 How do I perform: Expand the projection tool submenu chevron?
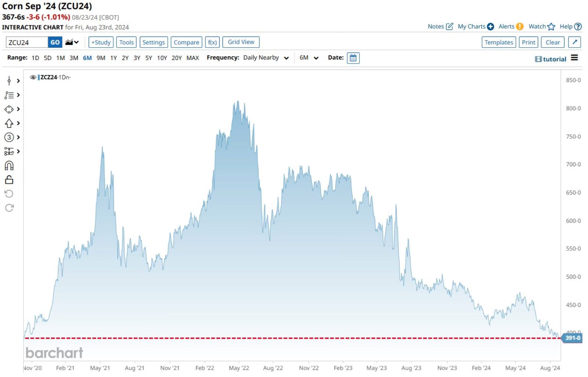tap(18, 152)
